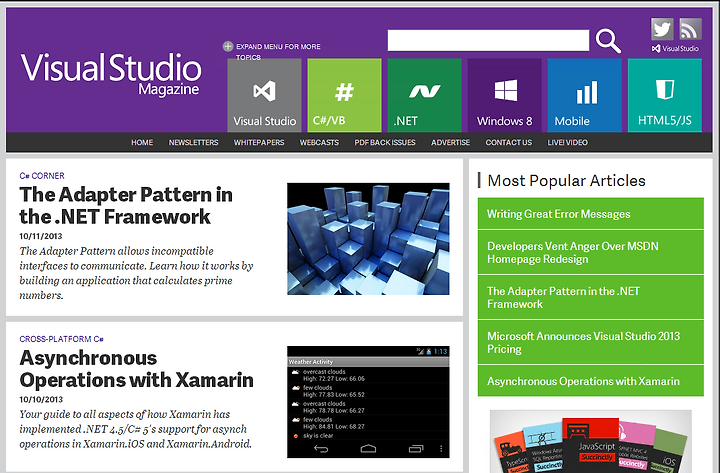Click the plus icon to expand menu
This screenshot has height=473, width=720.
point(228,46)
